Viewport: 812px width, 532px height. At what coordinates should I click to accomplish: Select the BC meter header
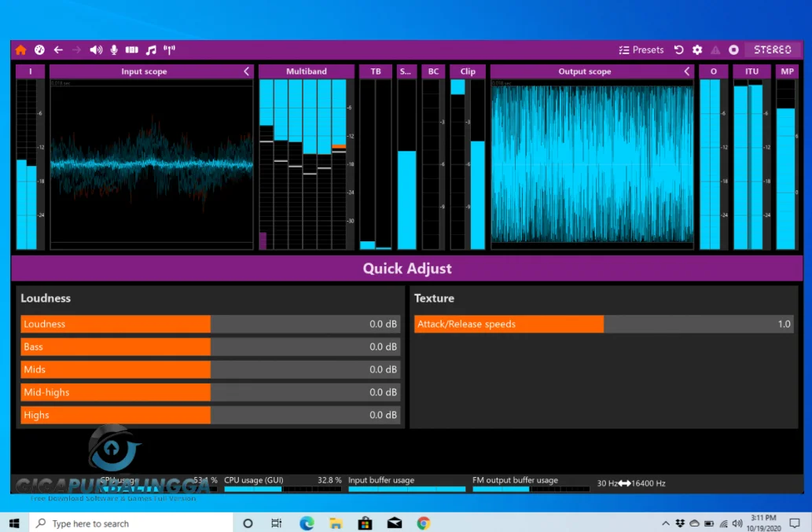pyautogui.click(x=433, y=72)
